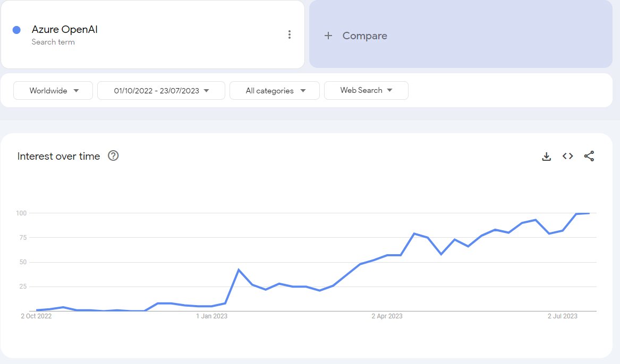
Task: Open the Interest over time help icon
Action: click(x=113, y=156)
